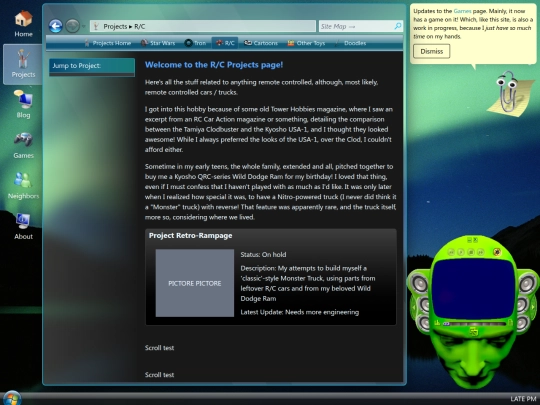Go back with the blue arrow
The height and width of the screenshot is (405, 540).
click(55, 26)
